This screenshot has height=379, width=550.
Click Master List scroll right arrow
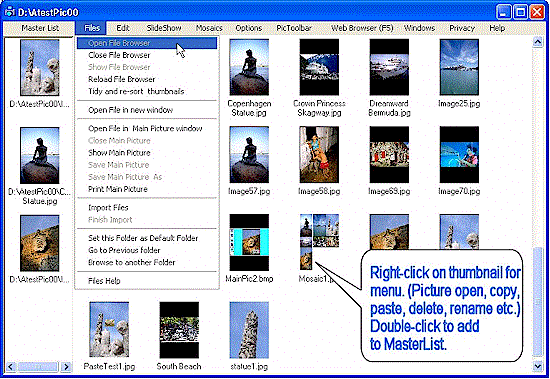[x=66, y=367]
